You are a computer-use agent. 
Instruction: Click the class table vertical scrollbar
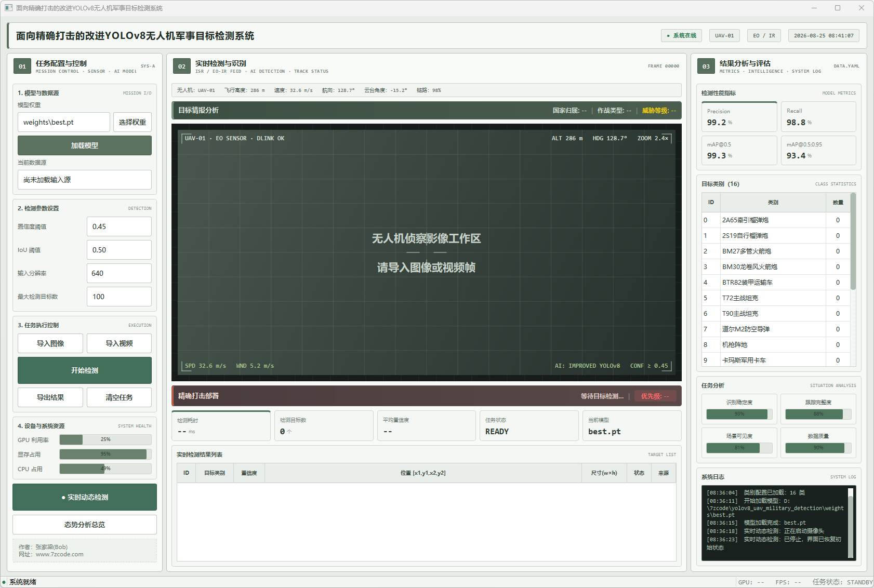click(853, 242)
